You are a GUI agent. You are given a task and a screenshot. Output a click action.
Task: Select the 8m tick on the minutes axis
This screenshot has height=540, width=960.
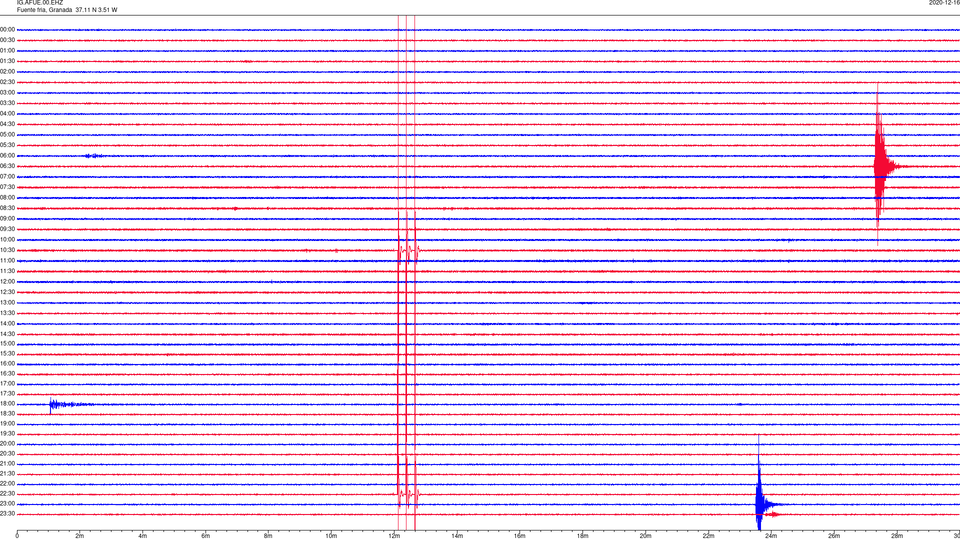click(x=268, y=536)
